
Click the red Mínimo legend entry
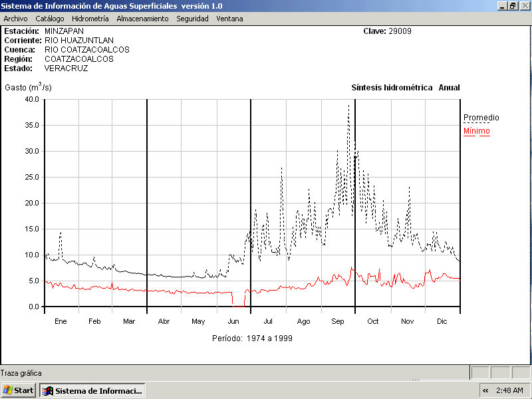coord(476,131)
